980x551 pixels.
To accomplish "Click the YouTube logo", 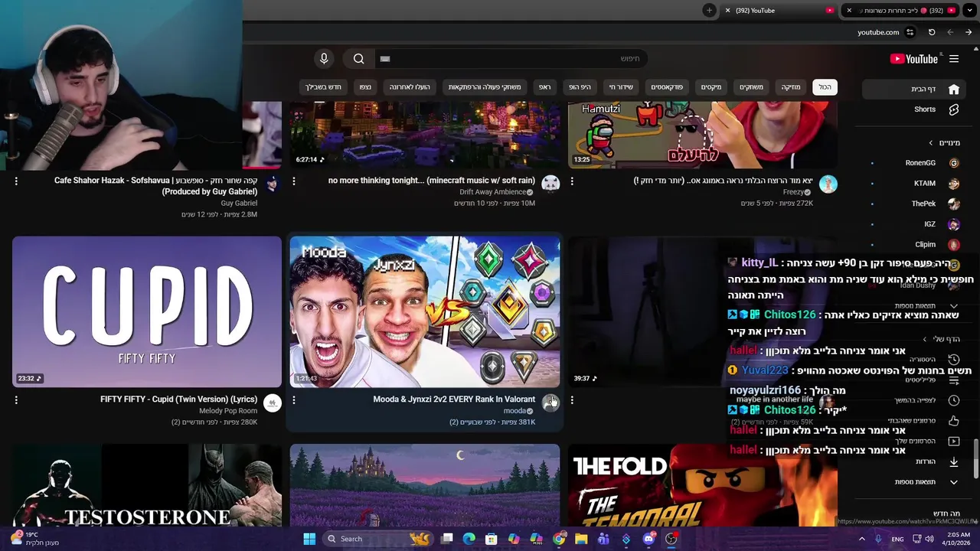I will (x=914, y=59).
